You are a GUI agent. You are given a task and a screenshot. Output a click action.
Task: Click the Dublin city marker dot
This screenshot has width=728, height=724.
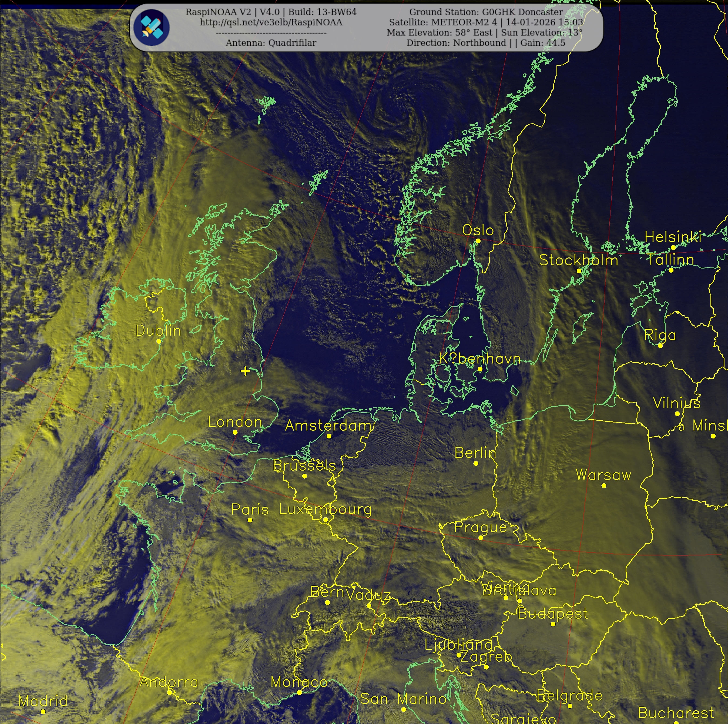point(159,341)
